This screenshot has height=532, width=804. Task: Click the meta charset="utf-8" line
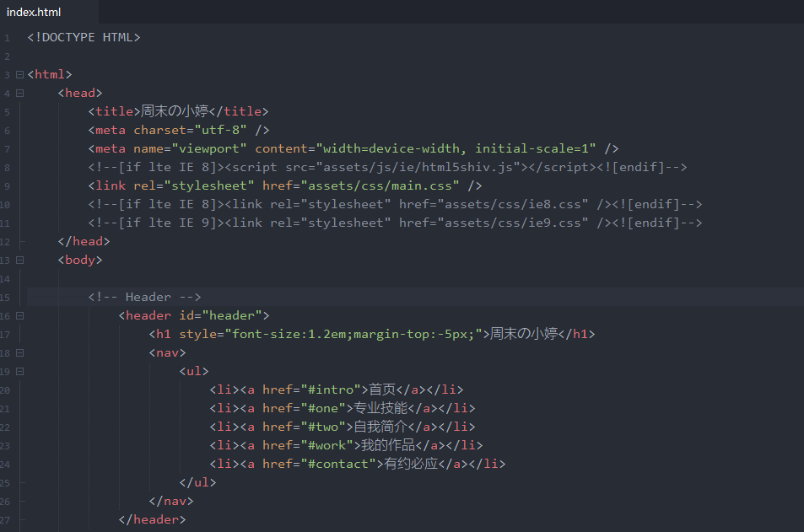pyautogui.click(x=179, y=130)
